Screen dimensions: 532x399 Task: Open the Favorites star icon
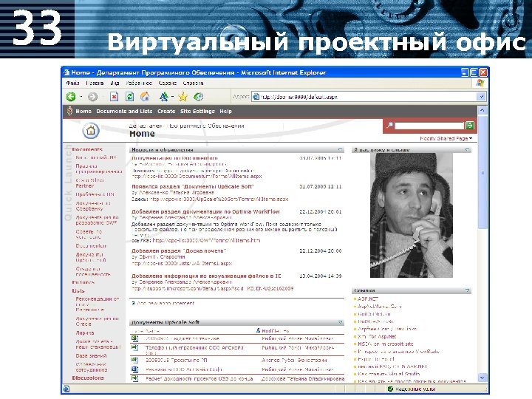pos(183,97)
